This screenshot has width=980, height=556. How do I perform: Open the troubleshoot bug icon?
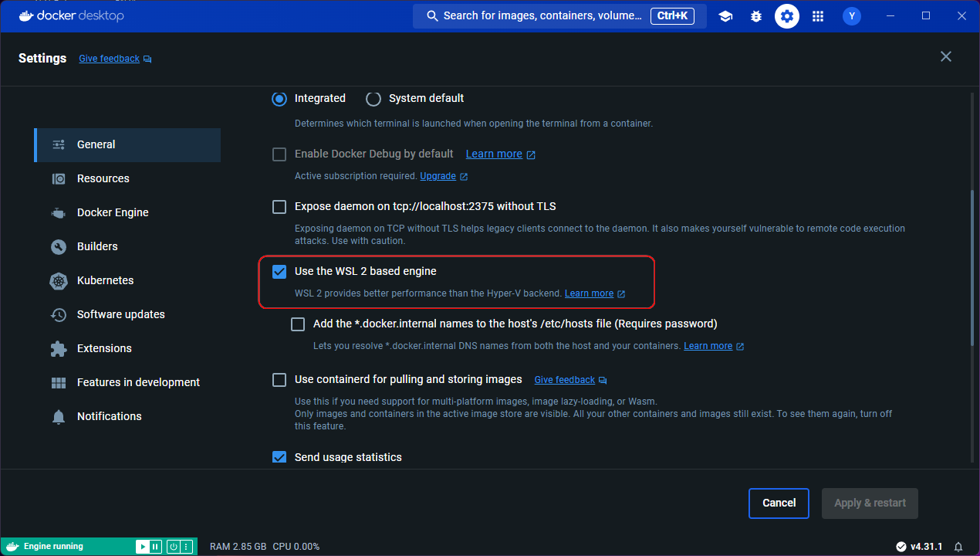pos(756,16)
